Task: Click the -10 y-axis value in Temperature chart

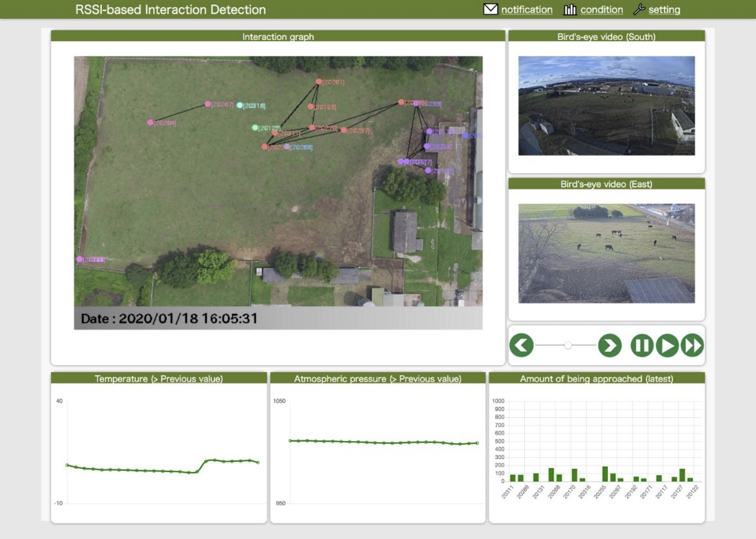Action: click(58, 503)
